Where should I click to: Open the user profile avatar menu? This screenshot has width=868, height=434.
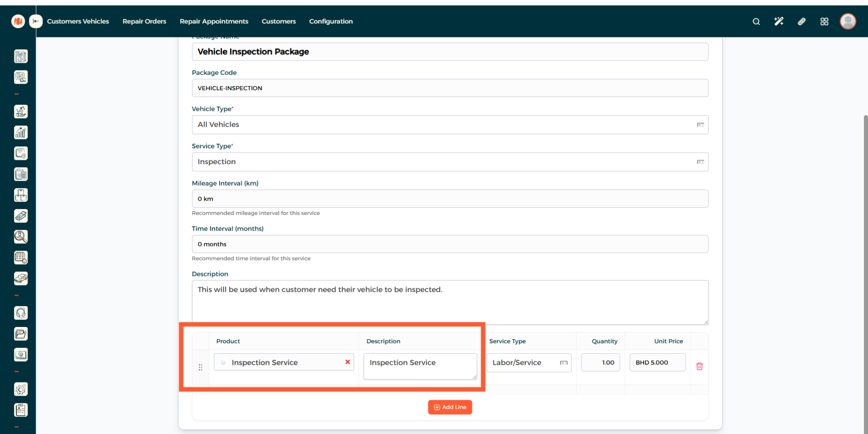point(848,21)
